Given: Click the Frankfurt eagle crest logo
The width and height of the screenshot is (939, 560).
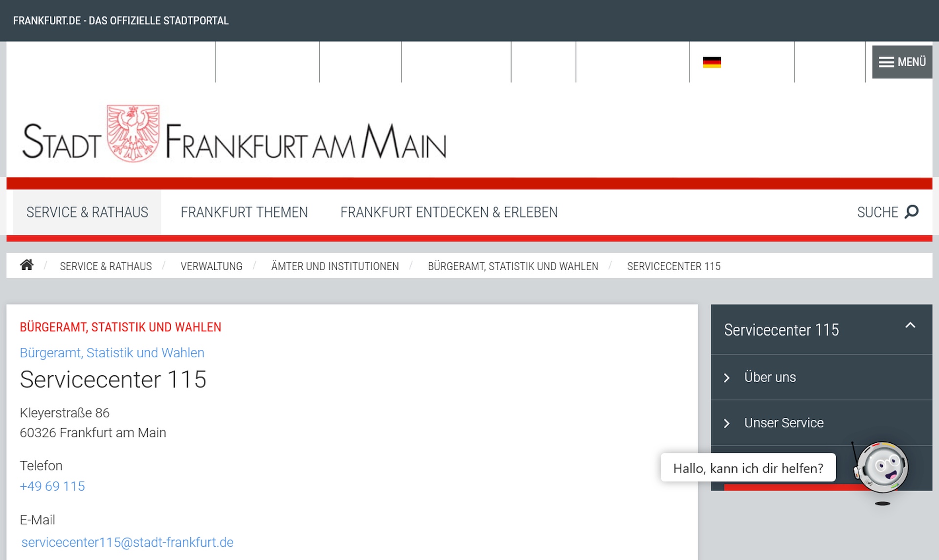Looking at the screenshot, I should pos(131,132).
